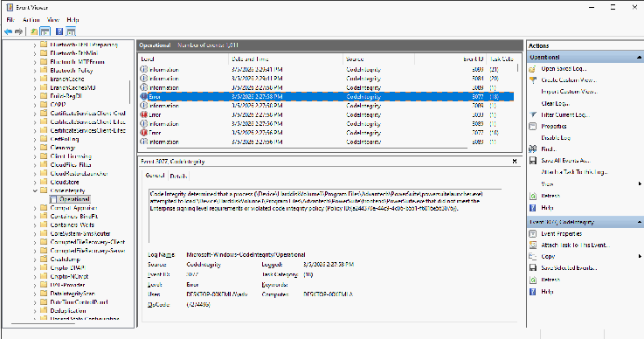Click Clear Log in the Actions pane
This screenshot has width=644, height=339.
pos(555,104)
